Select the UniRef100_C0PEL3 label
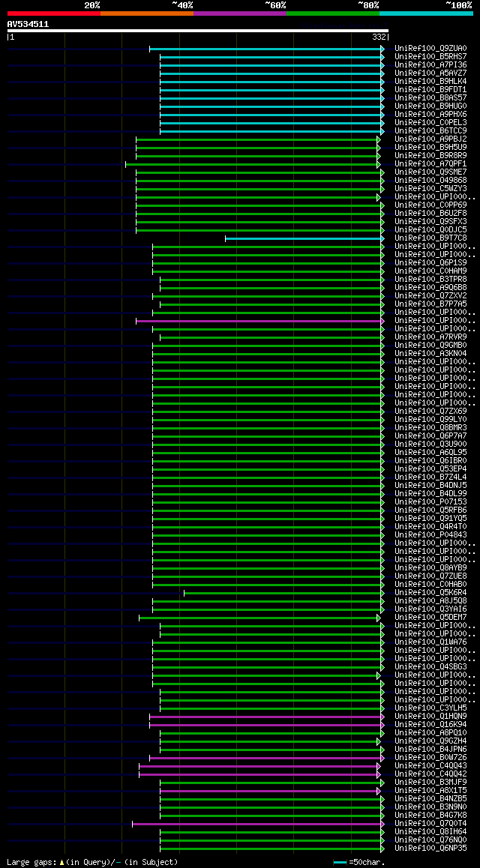This screenshot has width=480, height=868. (x=430, y=123)
